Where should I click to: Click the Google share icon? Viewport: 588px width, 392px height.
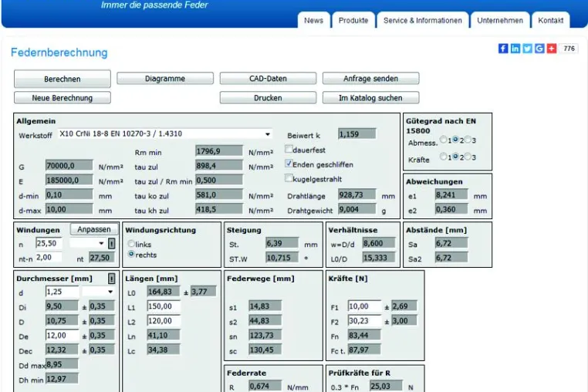coord(539,49)
